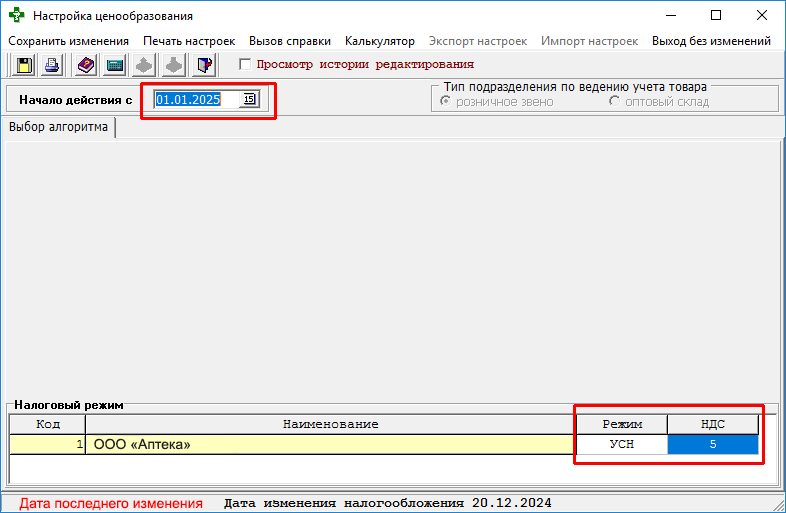The height and width of the screenshot is (513, 786).
Task: Open the calendar picker for start date
Action: [249, 99]
